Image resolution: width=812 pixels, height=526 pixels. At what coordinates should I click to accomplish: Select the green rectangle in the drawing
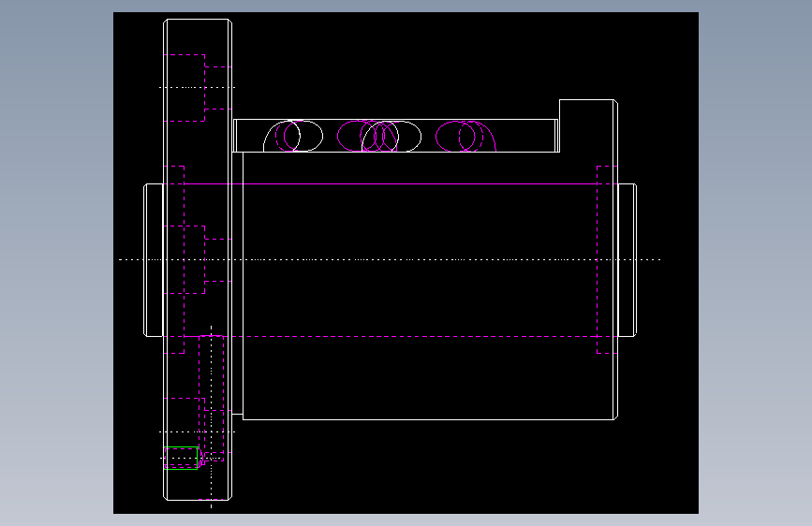click(x=181, y=459)
